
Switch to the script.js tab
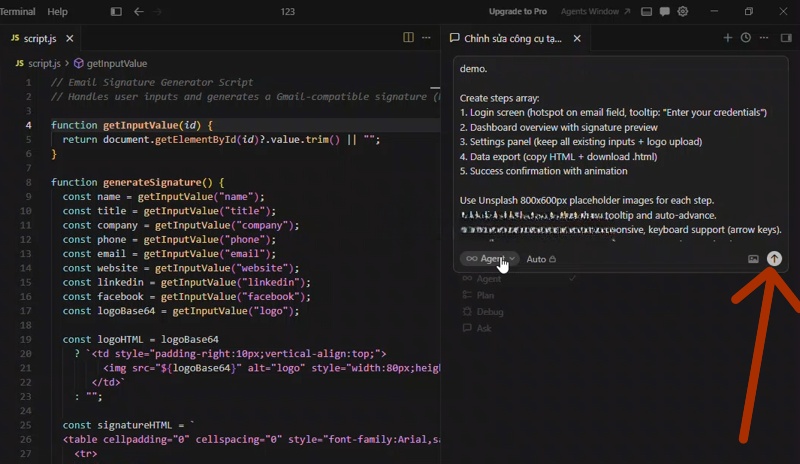pos(40,38)
